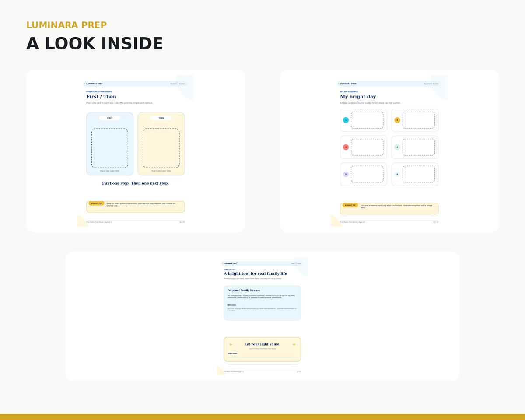Click 'PLACE ONE CARD HERE' under the FIRST box
Viewport: 525px width, 420px height.
(x=110, y=171)
